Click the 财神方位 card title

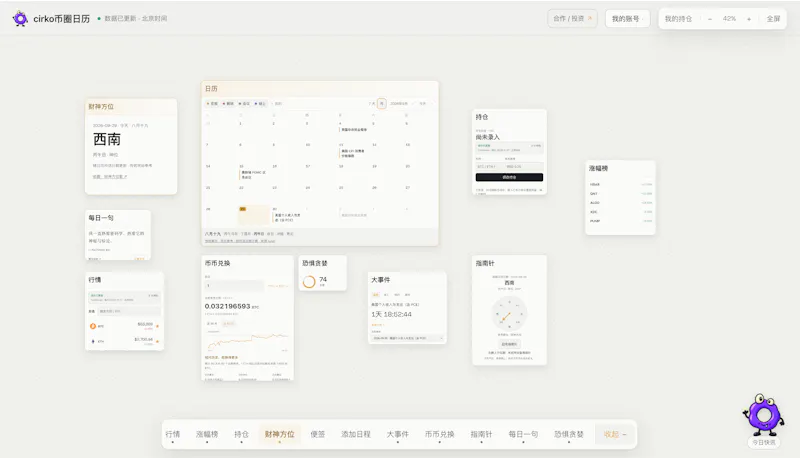pos(101,107)
